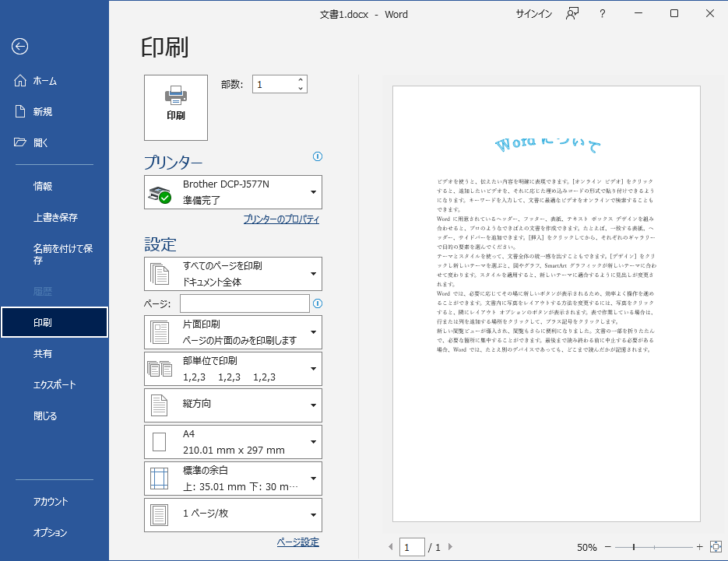Screen dimensions: 728x561
Task: Go to next page in preview
Action: pos(450,547)
